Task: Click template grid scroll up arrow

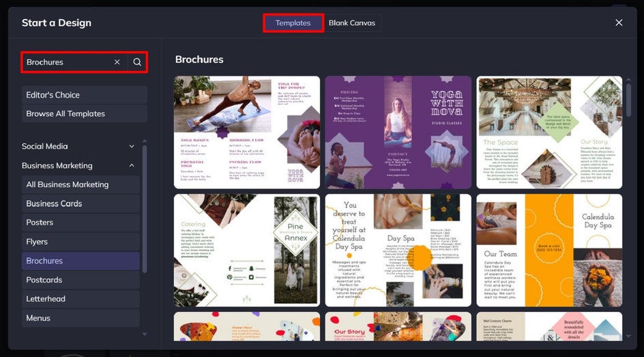Action: tap(629, 79)
